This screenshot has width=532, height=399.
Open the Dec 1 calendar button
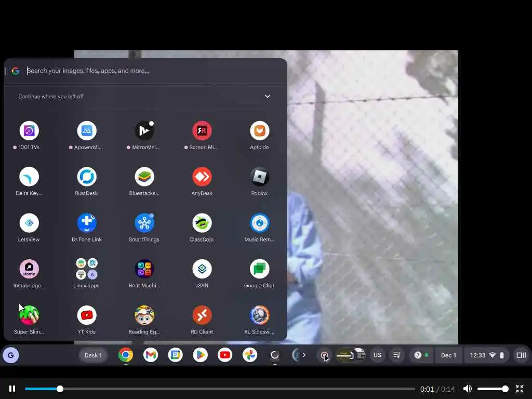coord(448,355)
